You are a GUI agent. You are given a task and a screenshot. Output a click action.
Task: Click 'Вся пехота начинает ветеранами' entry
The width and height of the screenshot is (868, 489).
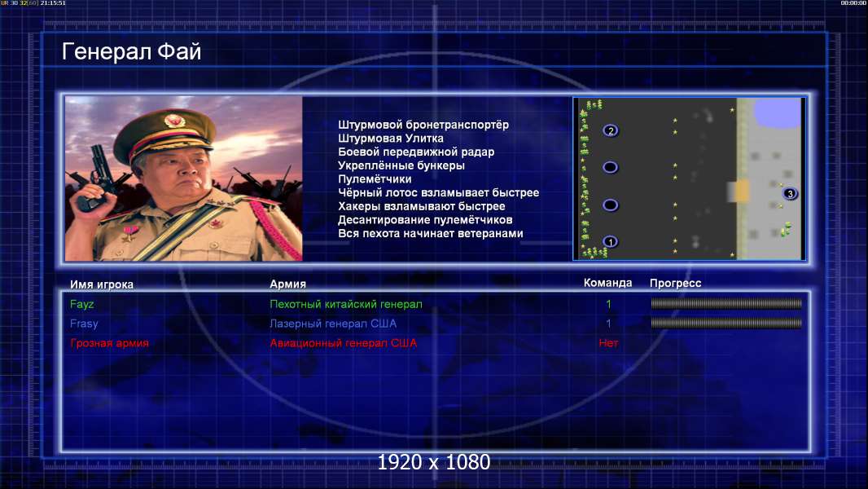(431, 233)
